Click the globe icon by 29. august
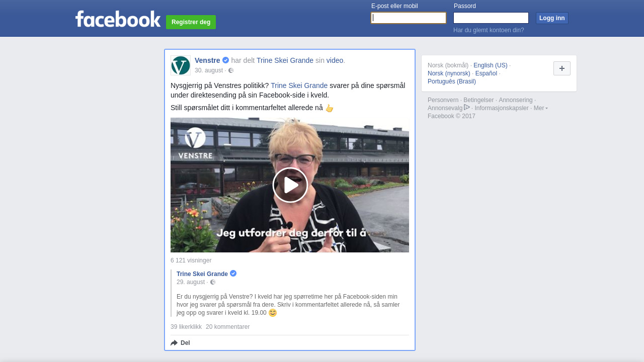The image size is (644, 362). [x=213, y=282]
